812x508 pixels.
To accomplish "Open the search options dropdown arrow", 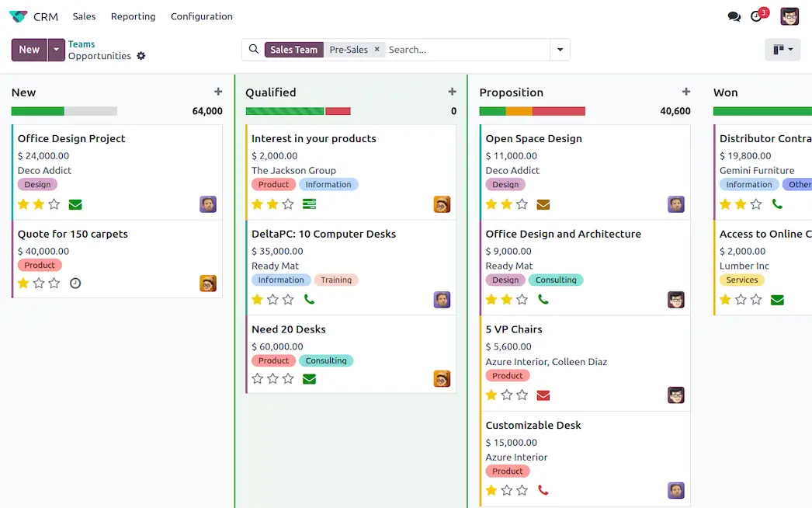I will (x=560, y=49).
